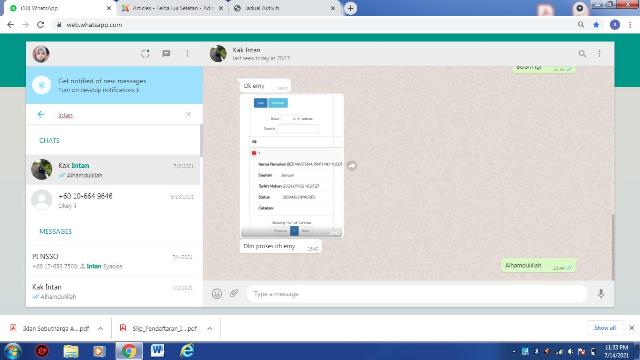Forward the shared image message

point(352,165)
